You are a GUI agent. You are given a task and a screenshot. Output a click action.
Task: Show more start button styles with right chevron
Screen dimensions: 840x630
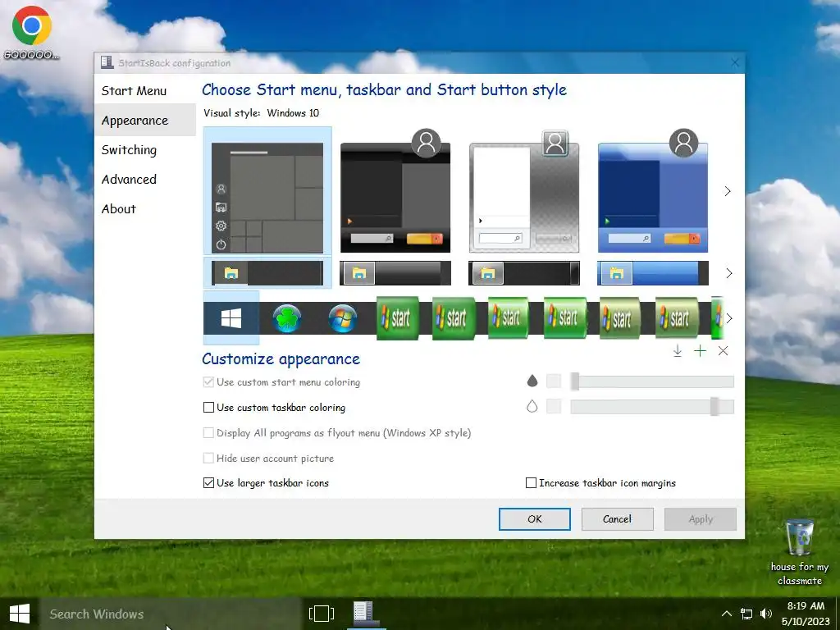[728, 318]
